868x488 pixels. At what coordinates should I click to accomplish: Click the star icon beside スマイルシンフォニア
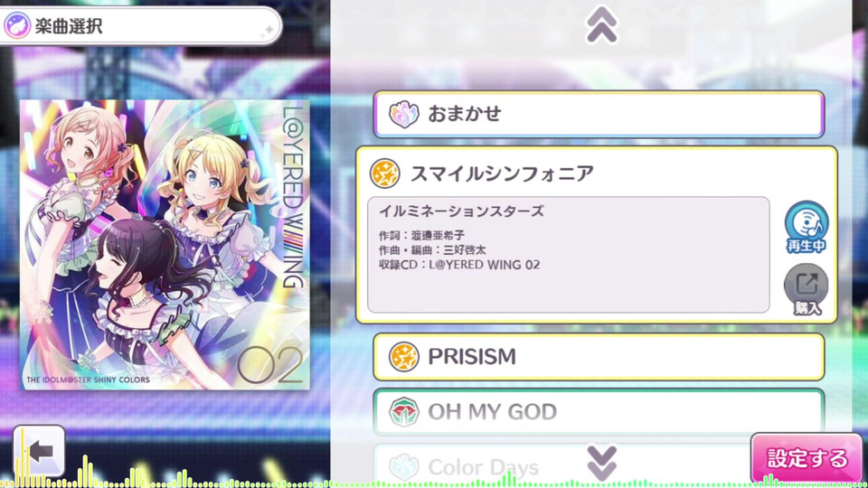pos(385,174)
